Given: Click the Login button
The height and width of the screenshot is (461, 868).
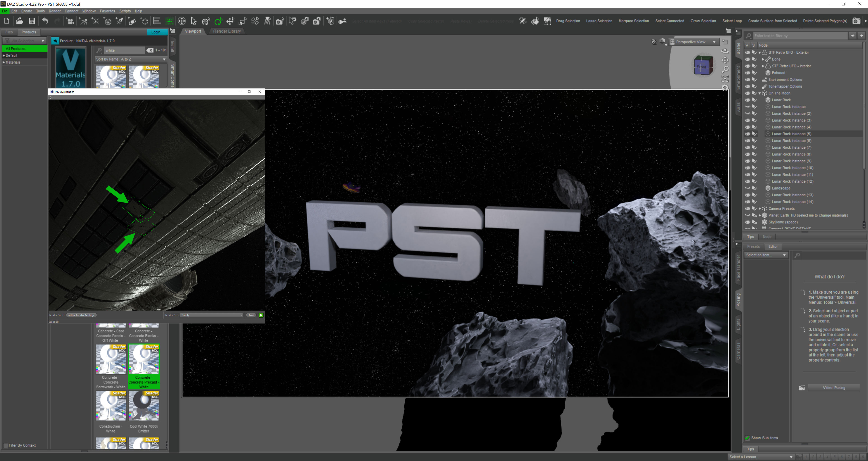Looking at the screenshot, I should 157,32.
